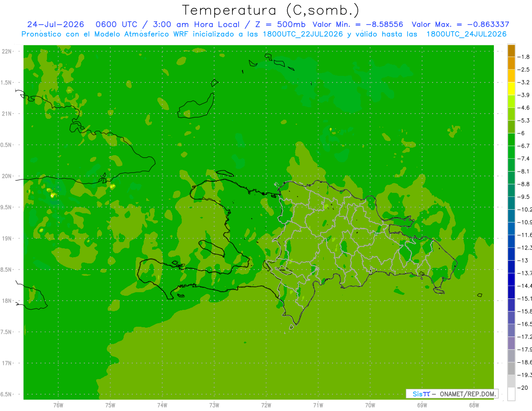Click the 72W longitude axis label

click(x=266, y=405)
